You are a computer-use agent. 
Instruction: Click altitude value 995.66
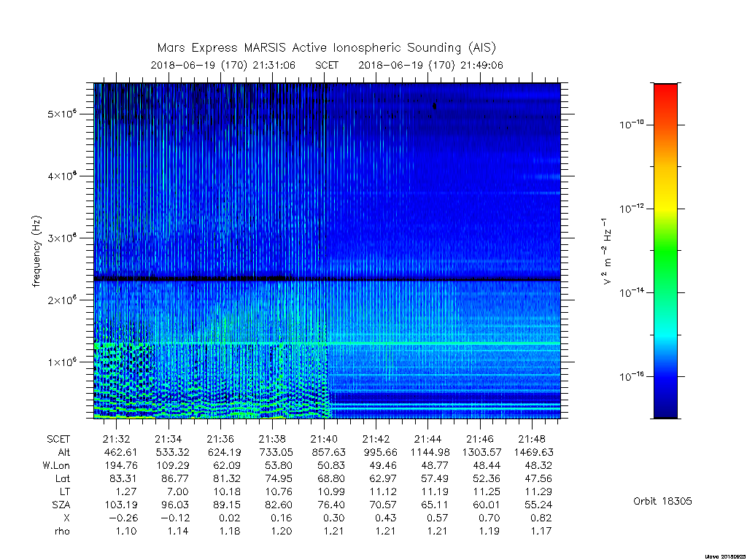[x=380, y=452]
